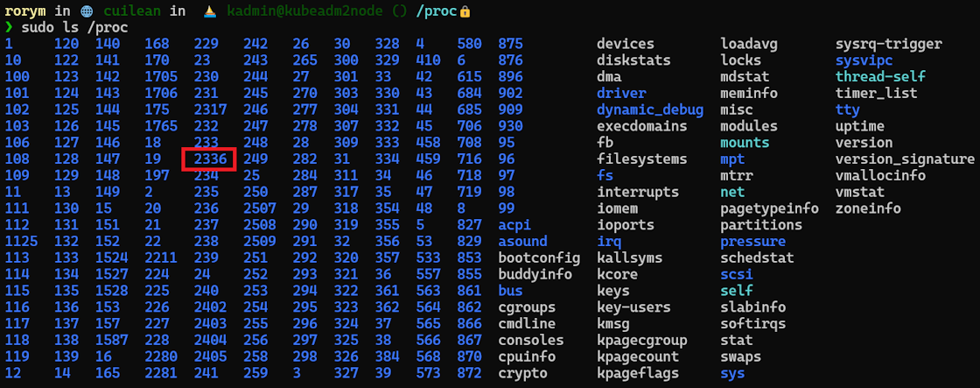Select the asound directory entry
Viewport: 980px width, 388px height.
(522, 241)
